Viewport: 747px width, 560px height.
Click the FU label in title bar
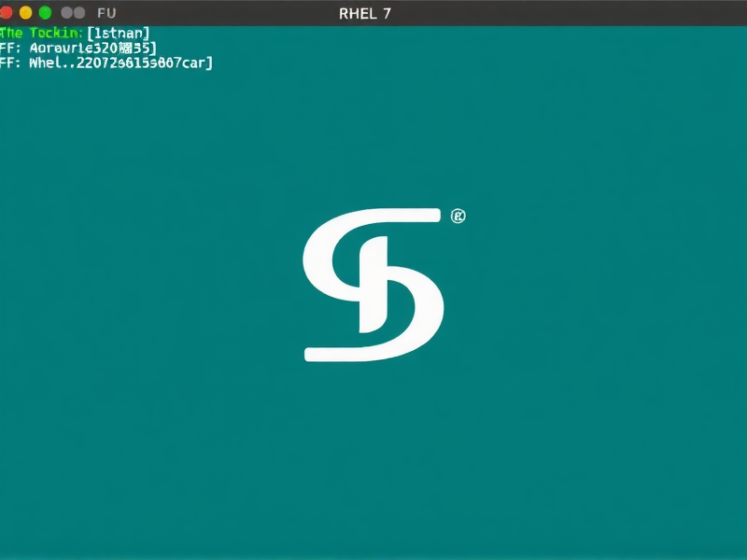click(x=107, y=13)
